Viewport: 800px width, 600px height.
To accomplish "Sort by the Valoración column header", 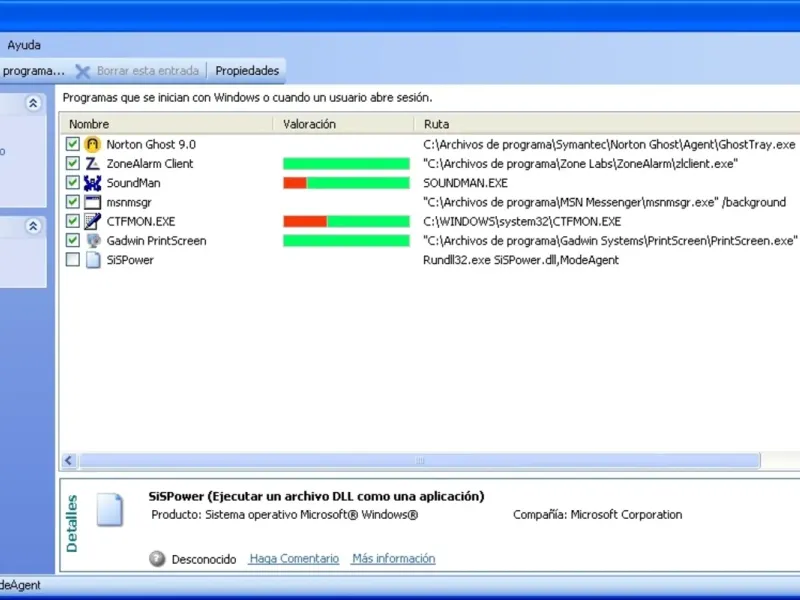I will tap(343, 124).
